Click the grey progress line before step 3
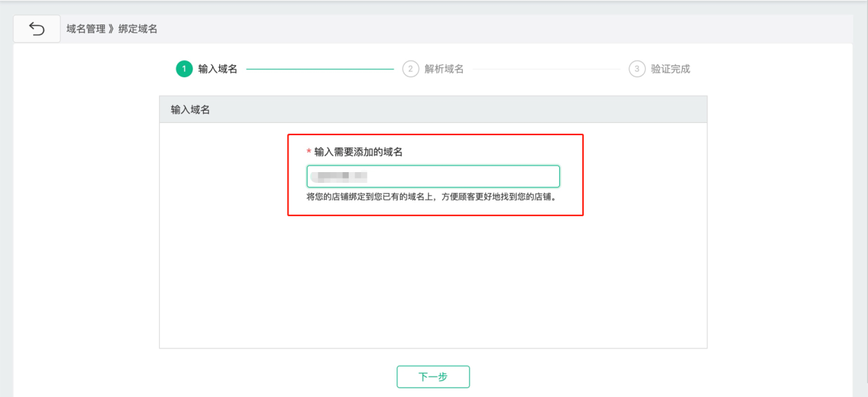This screenshot has width=868, height=397. click(546, 69)
